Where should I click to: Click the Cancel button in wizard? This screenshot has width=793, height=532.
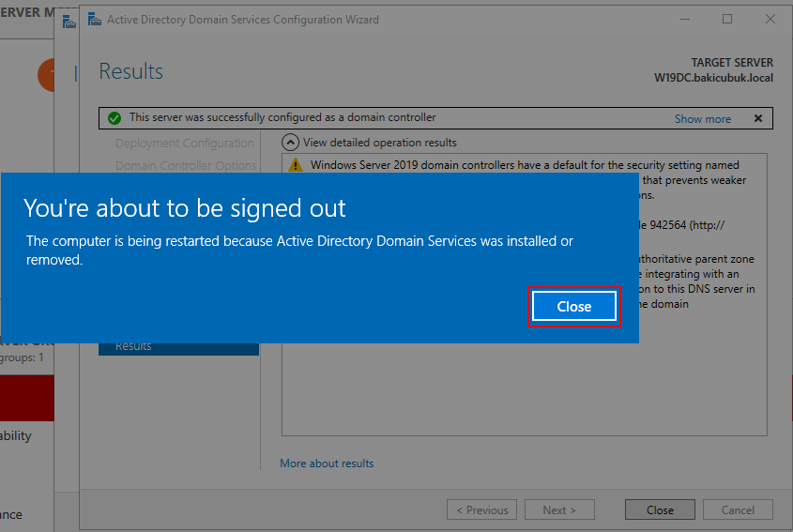point(738,509)
